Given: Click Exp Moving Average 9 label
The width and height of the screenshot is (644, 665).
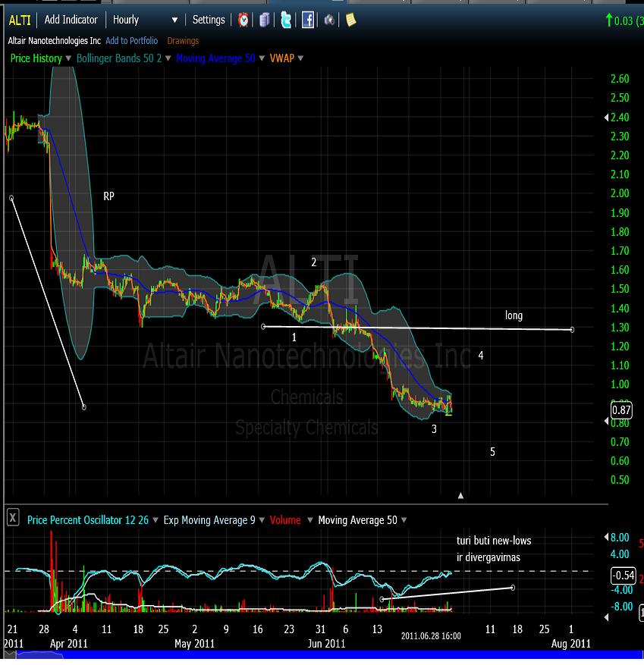Looking at the screenshot, I should click(209, 520).
